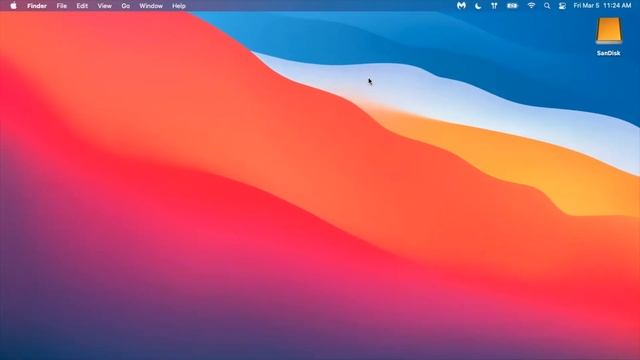Open the Control Center icon
Screen dimensions: 640x360
point(562,6)
